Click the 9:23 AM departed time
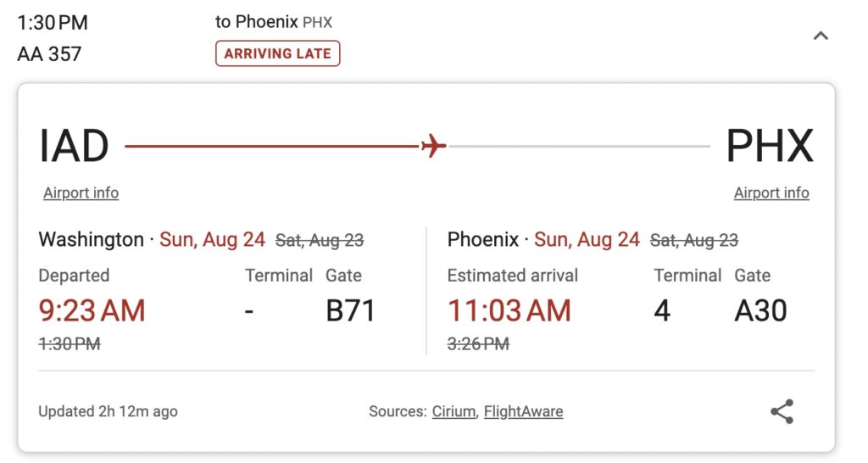 [x=92, y=310]
